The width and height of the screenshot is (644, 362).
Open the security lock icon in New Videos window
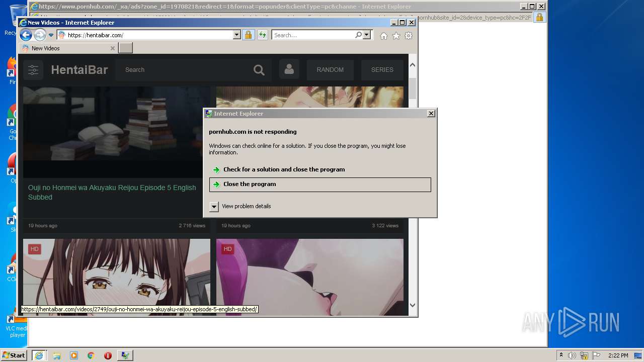(248, 35)
